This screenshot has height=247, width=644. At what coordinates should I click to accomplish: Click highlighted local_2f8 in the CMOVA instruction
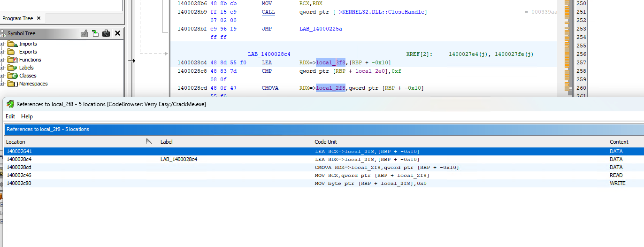[x=330, y=88]
